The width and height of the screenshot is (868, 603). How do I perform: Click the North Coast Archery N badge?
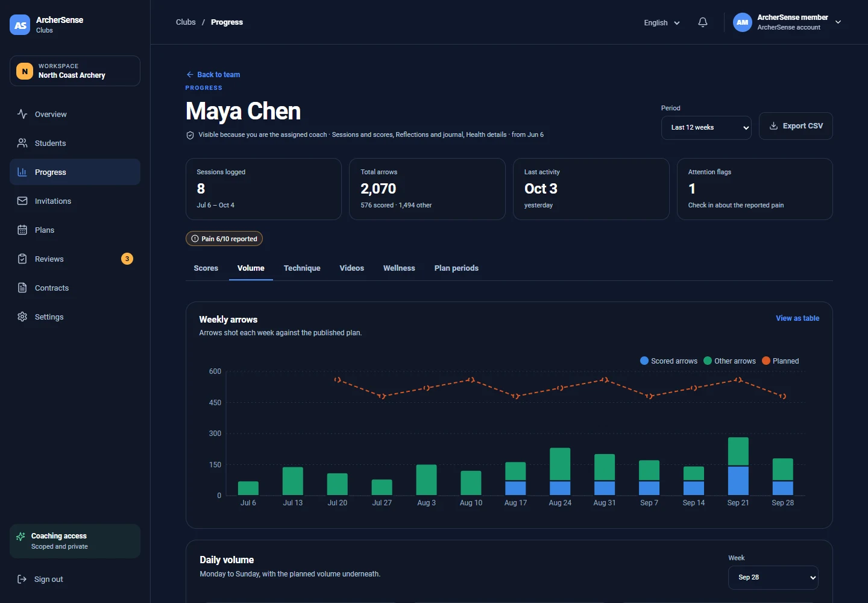[25, 71]
